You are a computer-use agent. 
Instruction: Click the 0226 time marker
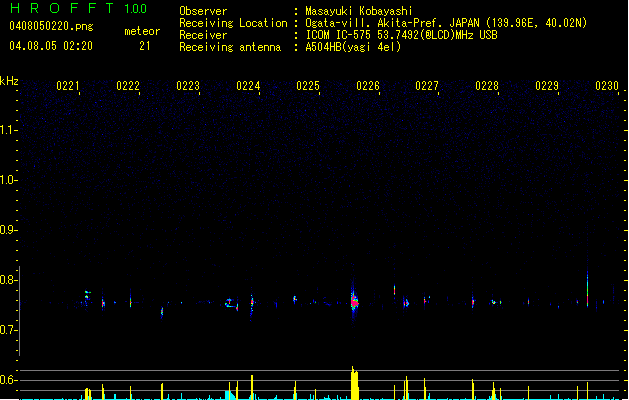(x=368, y=86)
